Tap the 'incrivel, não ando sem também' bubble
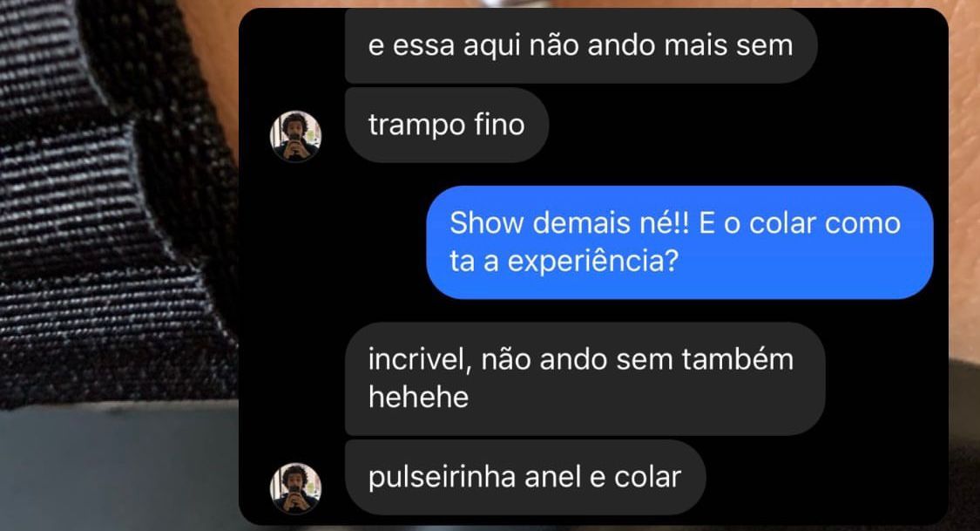The height and width of the screenshot is (531, 980). click(x=585, y=378)
